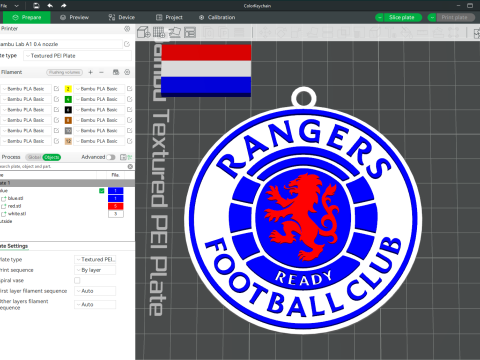Enable the Spiral vase checkbox

(77, 280)
